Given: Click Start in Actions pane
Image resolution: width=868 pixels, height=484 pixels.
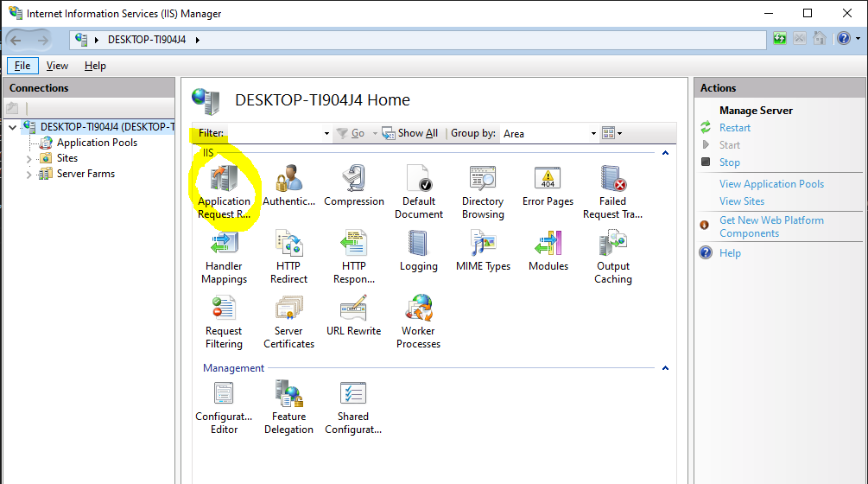Looking at the screenshot, I should [x=729, y=145].
